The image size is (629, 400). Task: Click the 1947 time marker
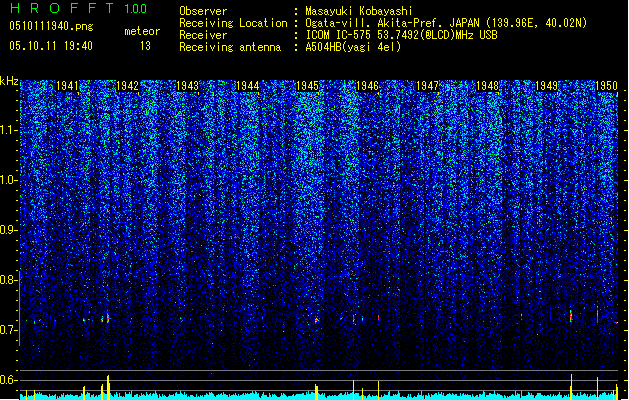428,86
